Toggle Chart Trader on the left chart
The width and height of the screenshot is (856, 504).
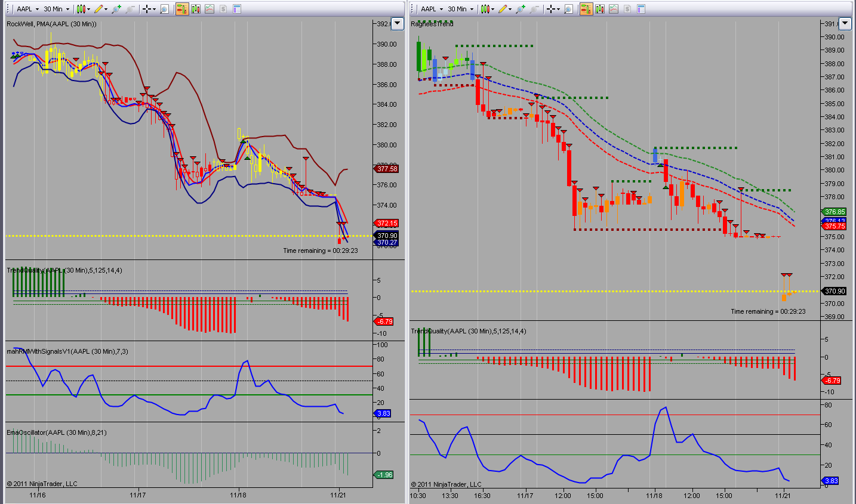[x=182, y=9]
